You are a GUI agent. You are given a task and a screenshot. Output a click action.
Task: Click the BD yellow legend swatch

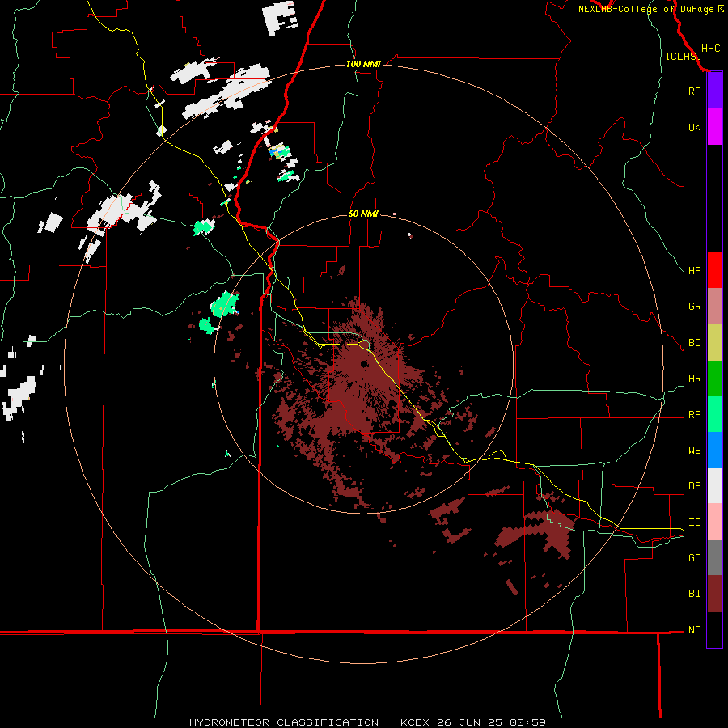(x=714, y=343)
